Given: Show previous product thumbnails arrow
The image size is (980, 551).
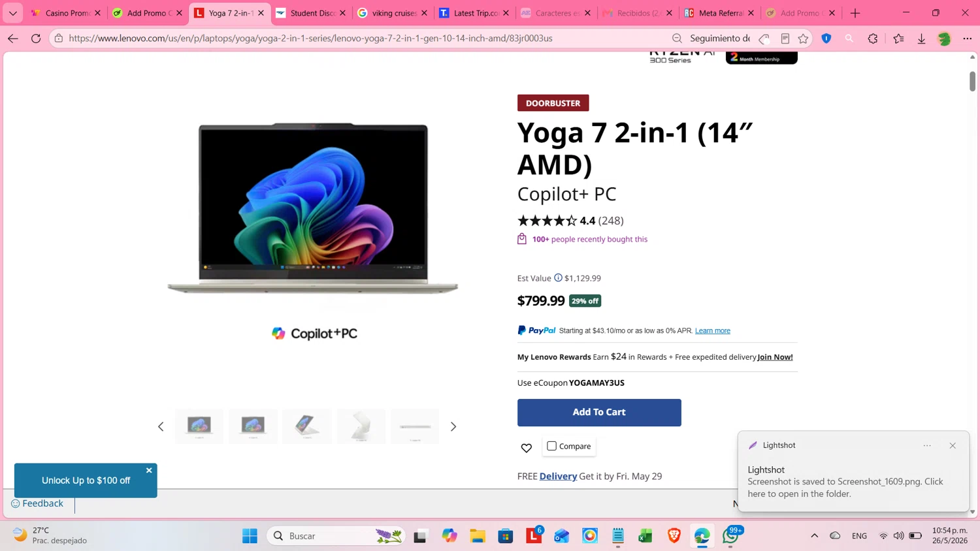Looking at the screenshot, I should (x=161, y=426).
